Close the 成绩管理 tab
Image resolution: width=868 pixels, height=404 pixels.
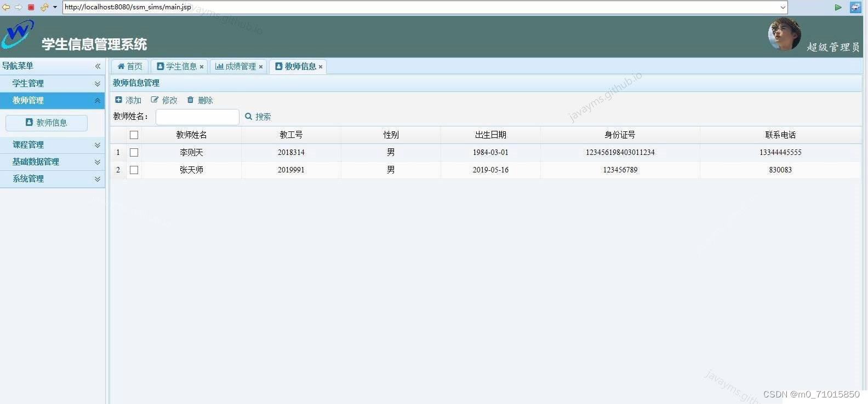(x=261, y=67)
